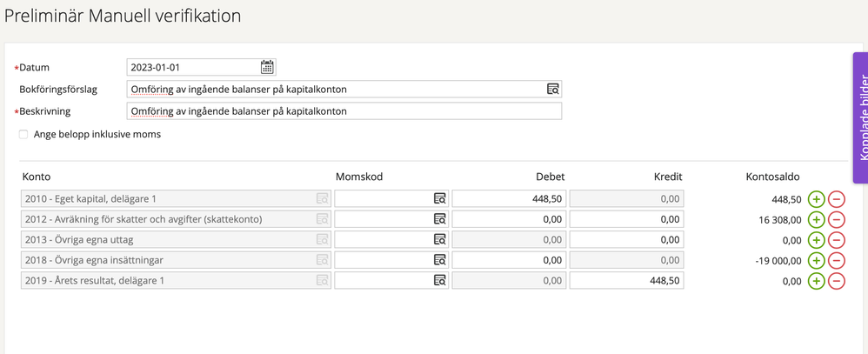Add a row after account 2012

click(x=817, y=219)
